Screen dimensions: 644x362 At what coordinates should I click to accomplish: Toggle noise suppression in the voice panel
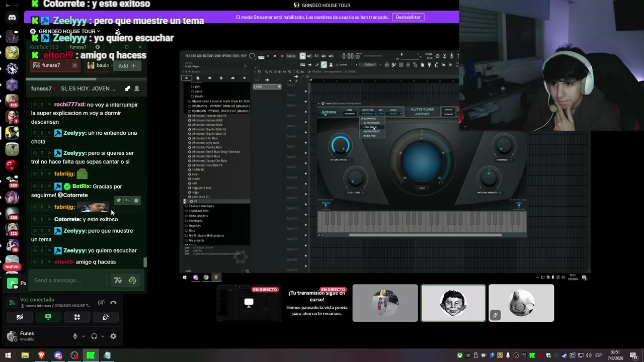(101, 302)
